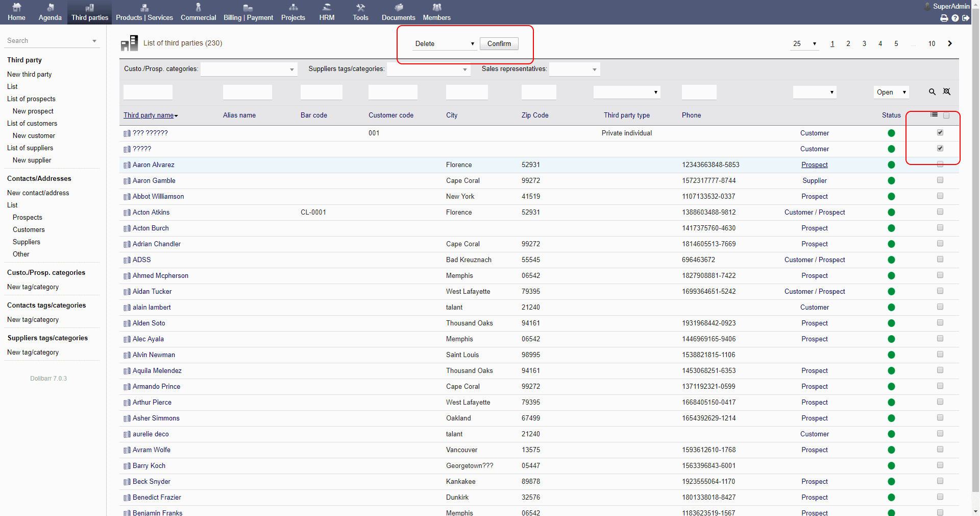980x516 pixels.
Task: Check the box for Aidan Tucker
Action: [940, 291]
